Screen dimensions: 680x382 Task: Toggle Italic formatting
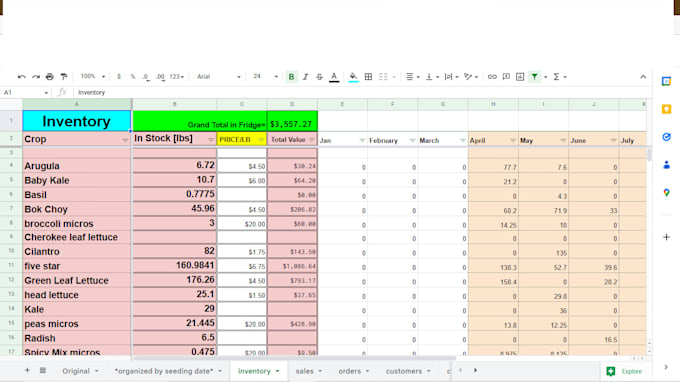305,77
